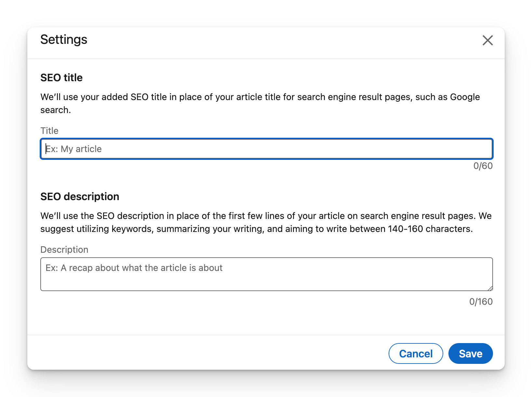The height and width of the screenshot is (397, 532).
Task: Click the 'Ex: My article' placeholder text
Action: 74,149
